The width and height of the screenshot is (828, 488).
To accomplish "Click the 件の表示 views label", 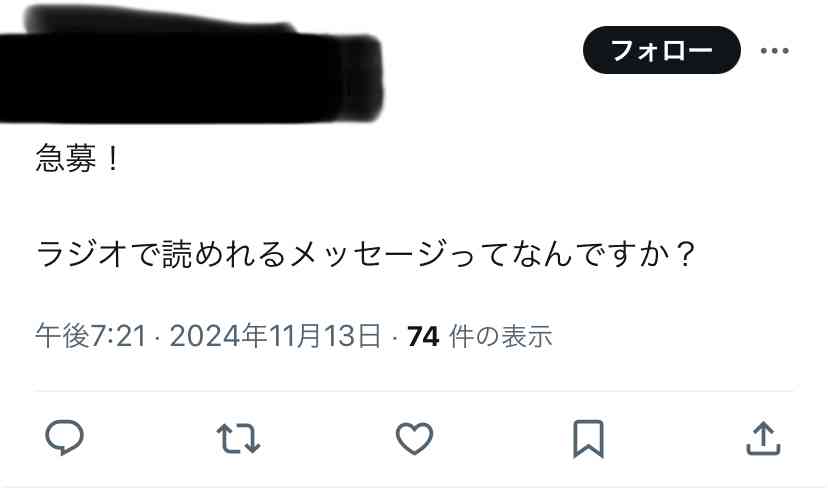I will (501, 336).
